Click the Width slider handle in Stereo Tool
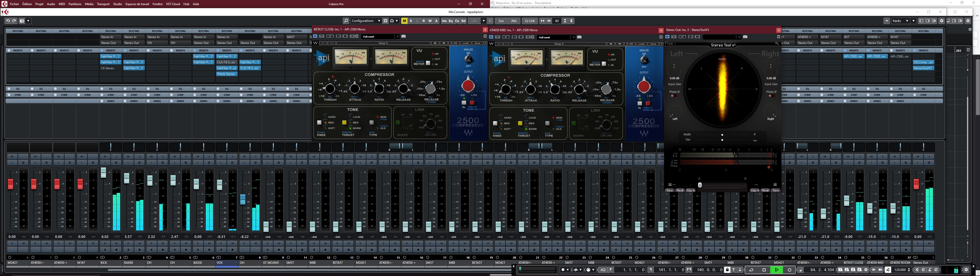This screenshot has height=276, width=980. coord(722,135)
